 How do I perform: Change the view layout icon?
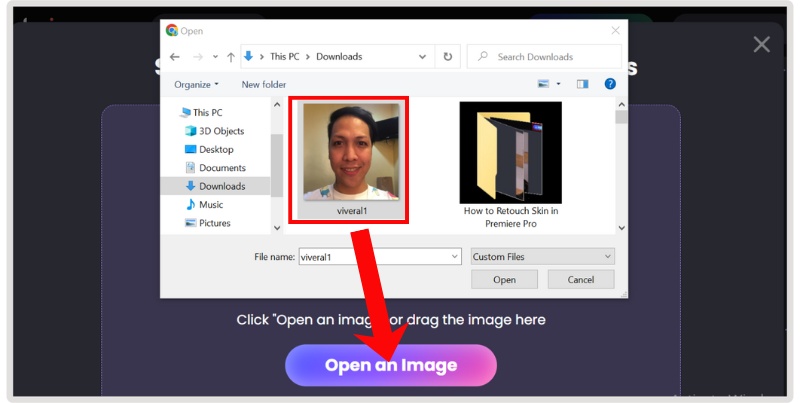(543, 84)
